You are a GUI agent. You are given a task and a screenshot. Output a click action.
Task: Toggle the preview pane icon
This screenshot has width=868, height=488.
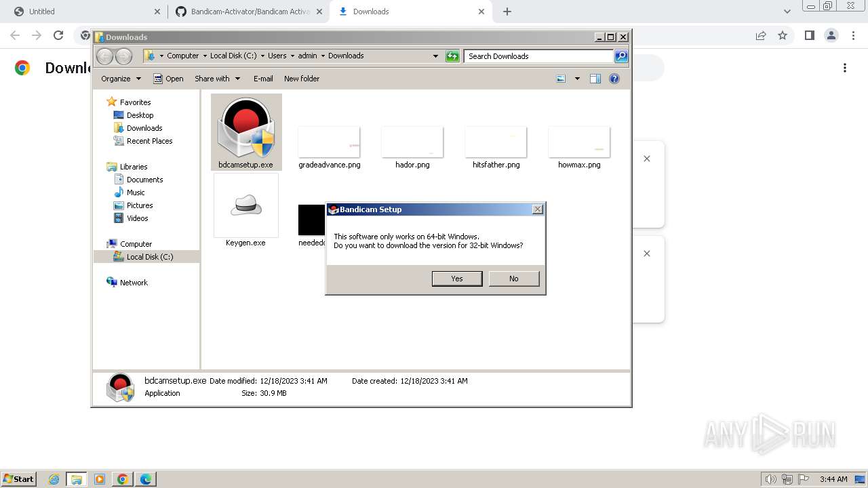click(x=595, y=79)
